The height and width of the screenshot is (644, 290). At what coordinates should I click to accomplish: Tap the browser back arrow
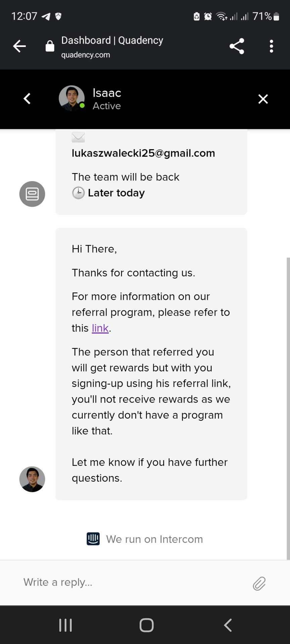click(19, 46)
